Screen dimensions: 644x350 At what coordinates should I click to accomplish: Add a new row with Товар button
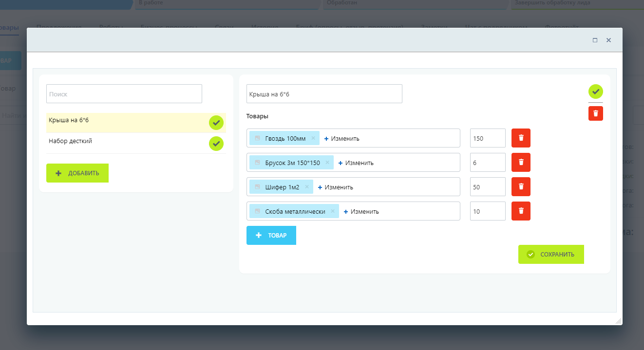point(271,235)
